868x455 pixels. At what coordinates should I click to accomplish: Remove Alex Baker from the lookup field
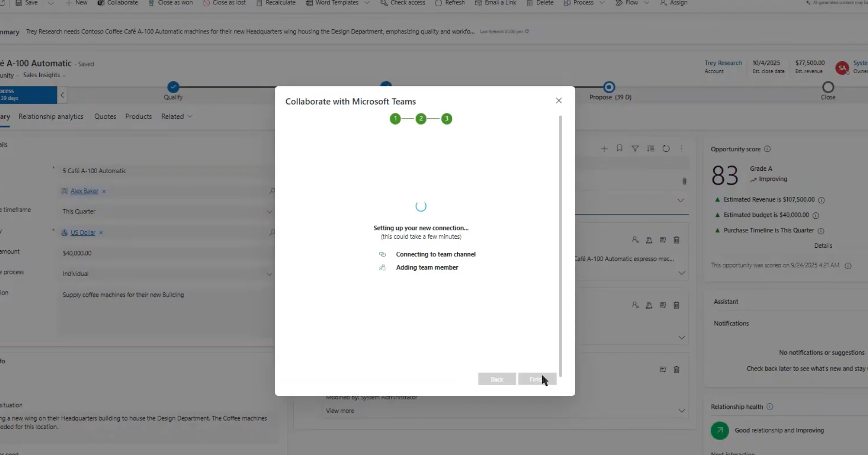[x=104, y=192]
